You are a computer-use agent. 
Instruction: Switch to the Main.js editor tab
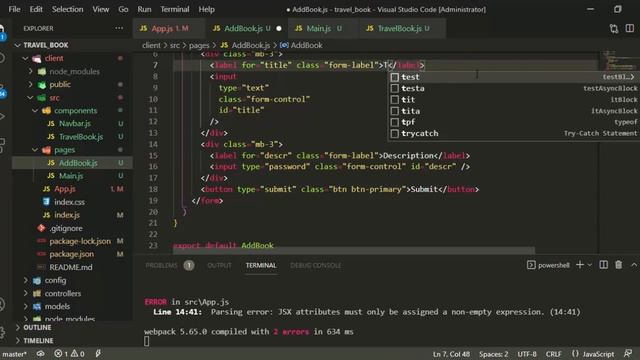[323, 28]
